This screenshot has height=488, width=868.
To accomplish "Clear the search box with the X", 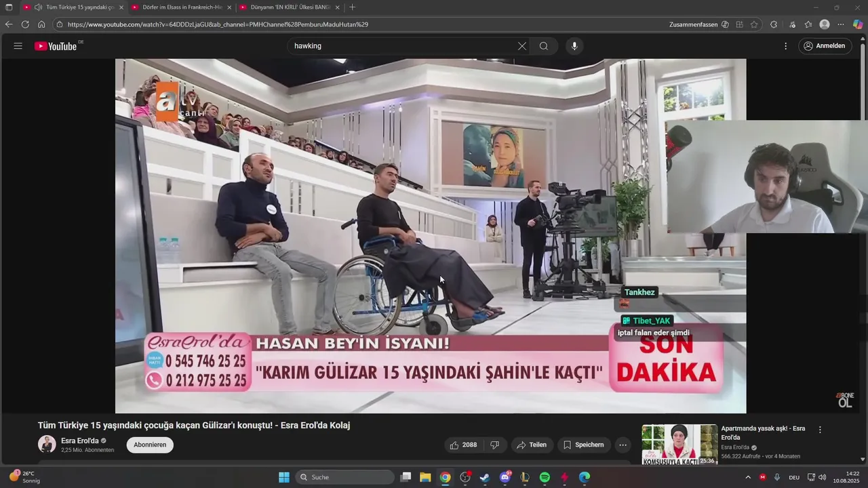I will click(x=522, y=46).
